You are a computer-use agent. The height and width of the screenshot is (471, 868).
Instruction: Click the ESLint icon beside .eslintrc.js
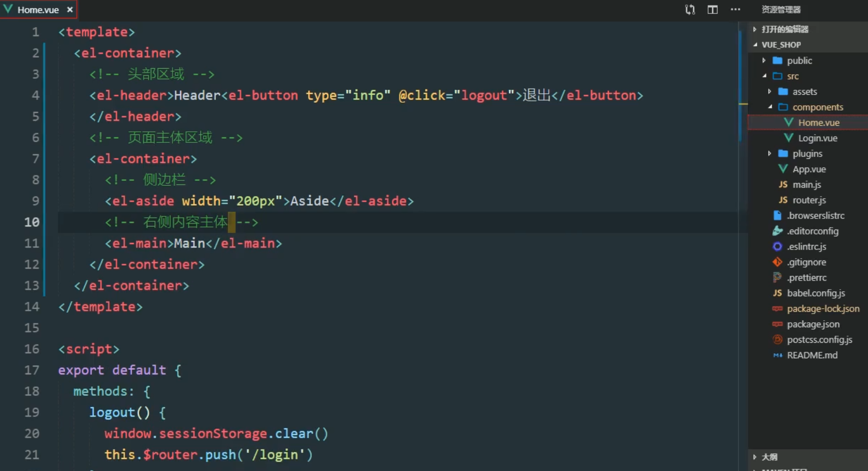[777, 247]
